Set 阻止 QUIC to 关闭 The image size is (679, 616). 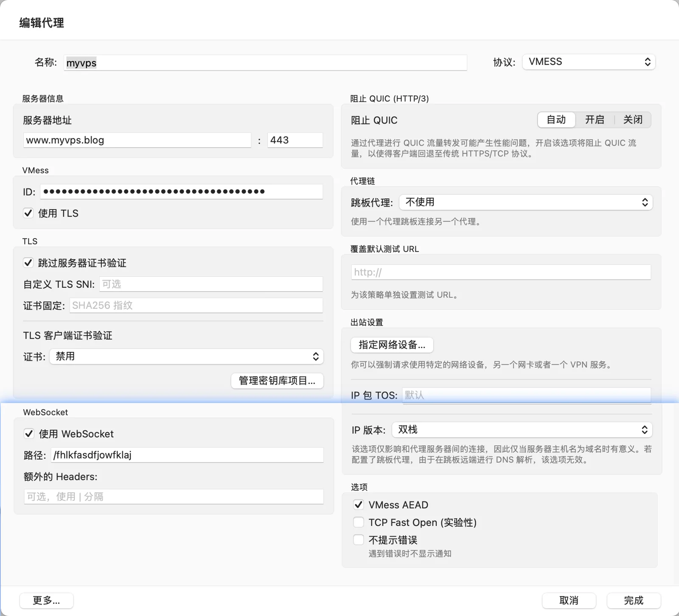click(632, 120)
